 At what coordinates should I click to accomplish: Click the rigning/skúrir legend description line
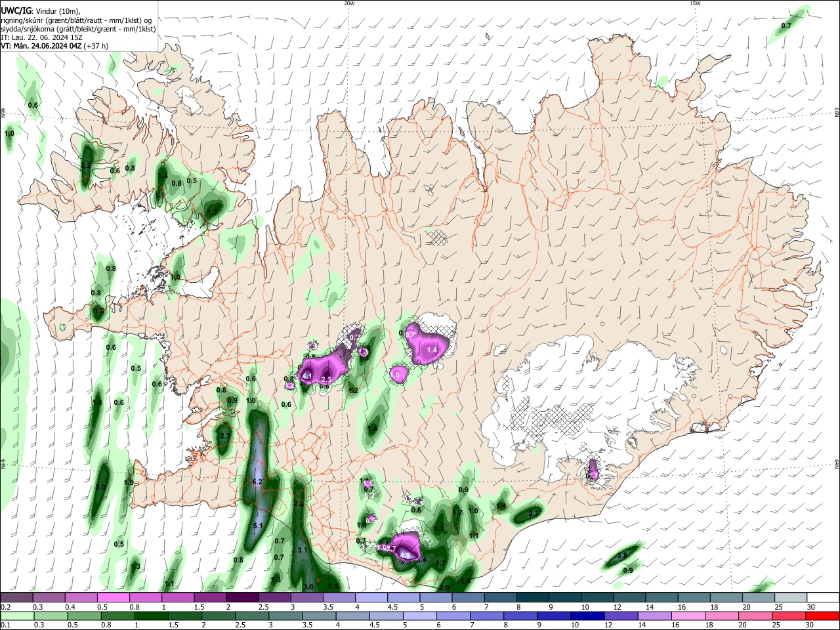76,20
